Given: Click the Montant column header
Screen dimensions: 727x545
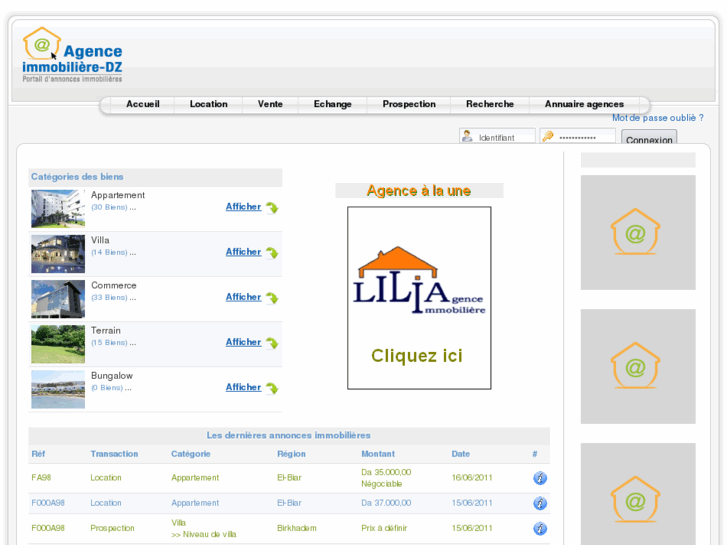Looking at the screenshot, I should [378, 454].
